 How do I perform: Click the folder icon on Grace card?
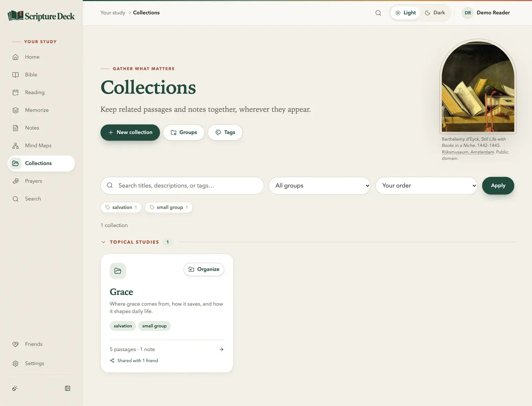coord(118,271)
